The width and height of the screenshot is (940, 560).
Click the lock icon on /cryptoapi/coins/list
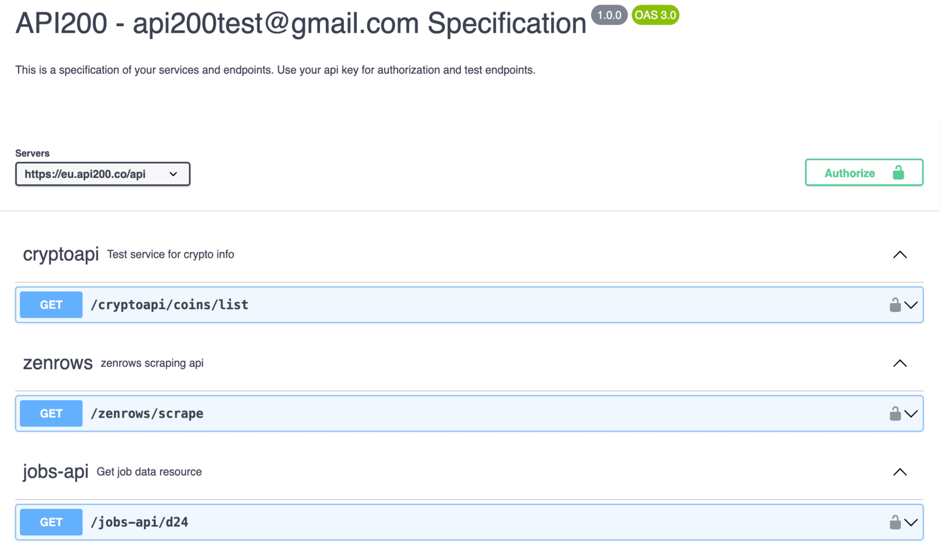[x=894, y=304]
